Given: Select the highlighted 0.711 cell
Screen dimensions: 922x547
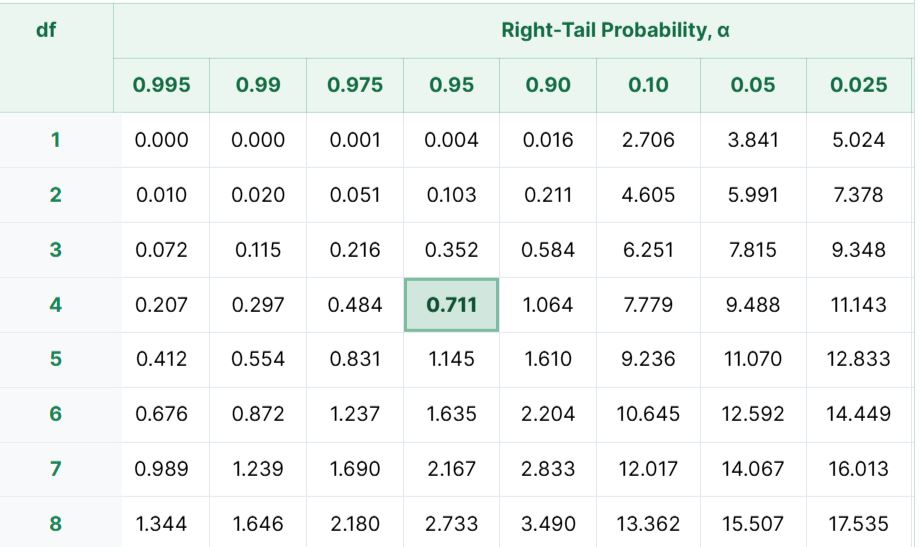Looking at the screenshot, I should tap(452, 305).
